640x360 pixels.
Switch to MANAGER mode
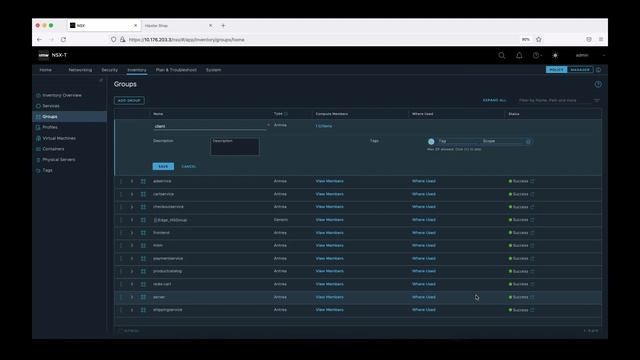coord(580,70)
